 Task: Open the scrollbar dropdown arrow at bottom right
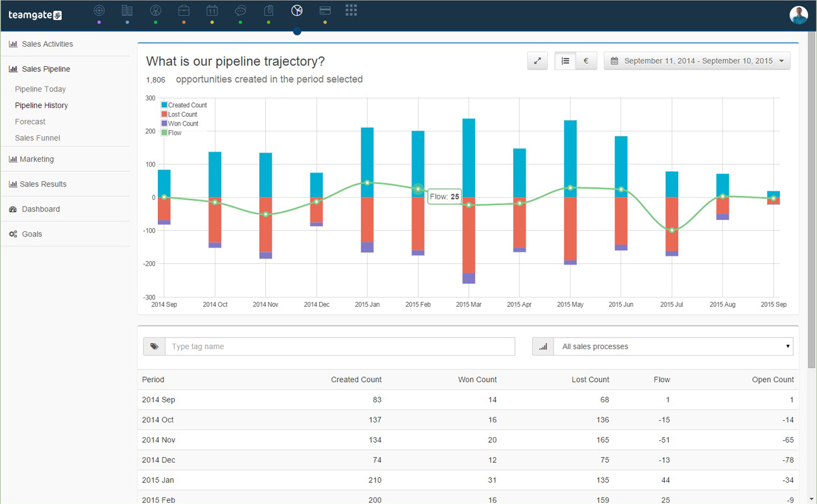click(x=811, y=498)
